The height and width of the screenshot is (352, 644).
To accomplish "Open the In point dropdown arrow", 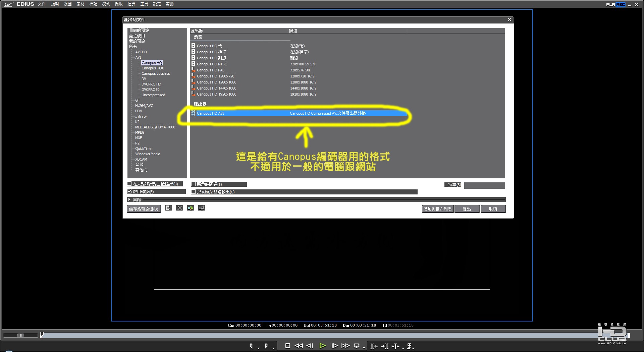I will (258, 348).
